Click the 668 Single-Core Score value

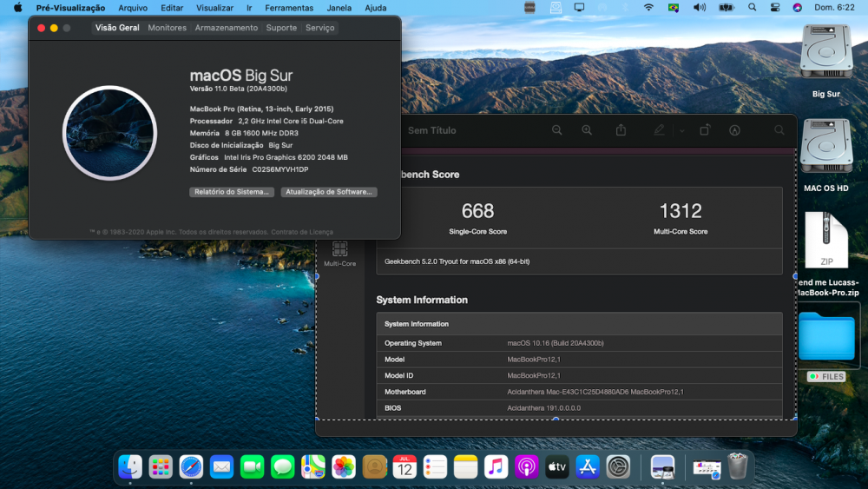477,211
